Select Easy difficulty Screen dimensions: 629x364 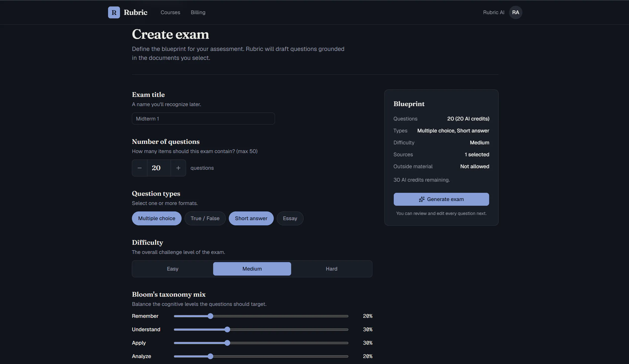[x=172, y=269]
